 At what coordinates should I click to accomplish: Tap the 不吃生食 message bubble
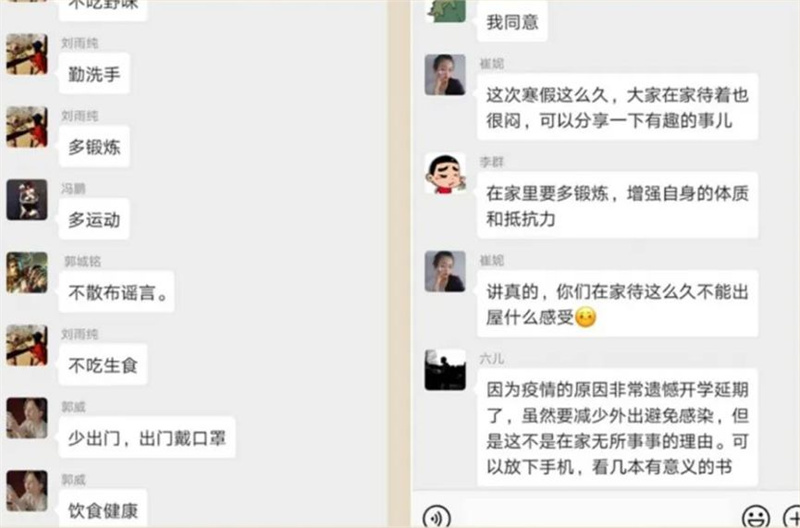tap(103, 365)
